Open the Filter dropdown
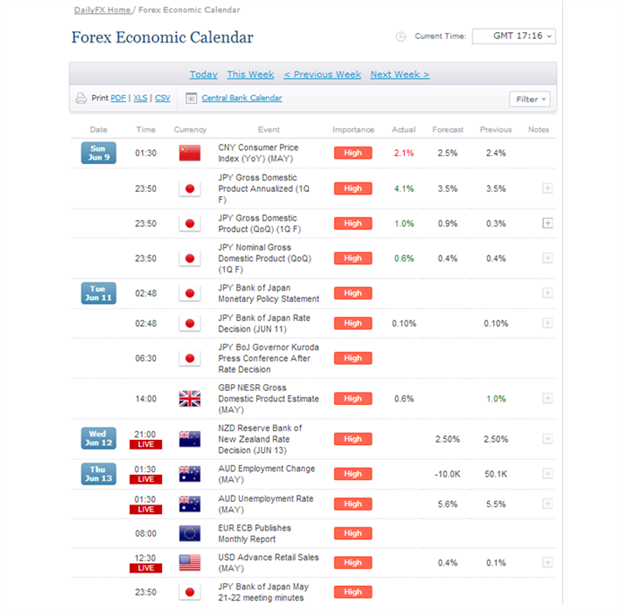The height and width of the screenshot is (610, 624). pyautogui.click(x=530, y=99)
